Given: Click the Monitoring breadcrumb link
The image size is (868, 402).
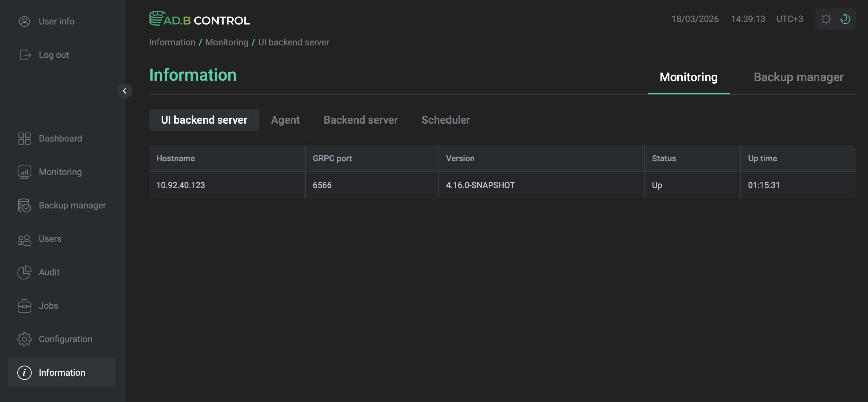Looking at the screenshot, I should 227,42.
